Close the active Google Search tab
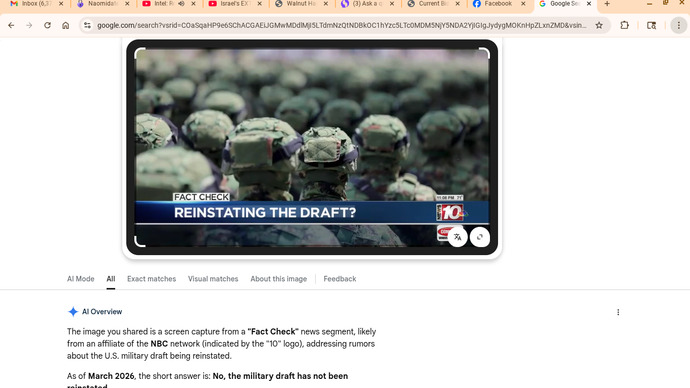Image resolution: width=690 pixels, height=388 pixels. (x=589, y=4)
